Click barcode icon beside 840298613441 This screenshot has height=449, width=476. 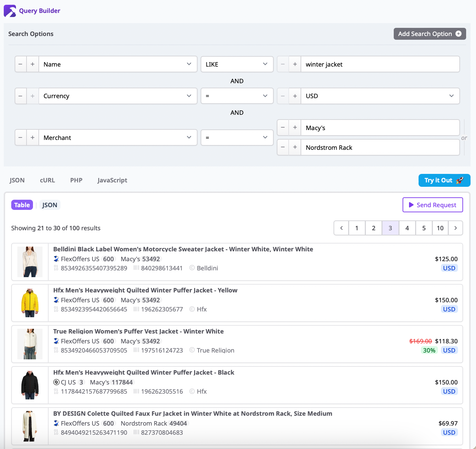coord(136,268)
